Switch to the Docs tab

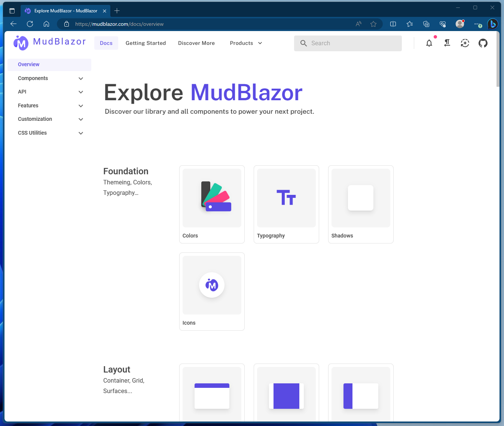point(106,43)
